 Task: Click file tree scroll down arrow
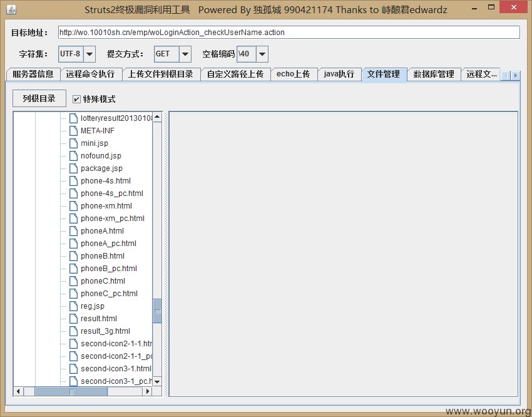coord(157,381)
